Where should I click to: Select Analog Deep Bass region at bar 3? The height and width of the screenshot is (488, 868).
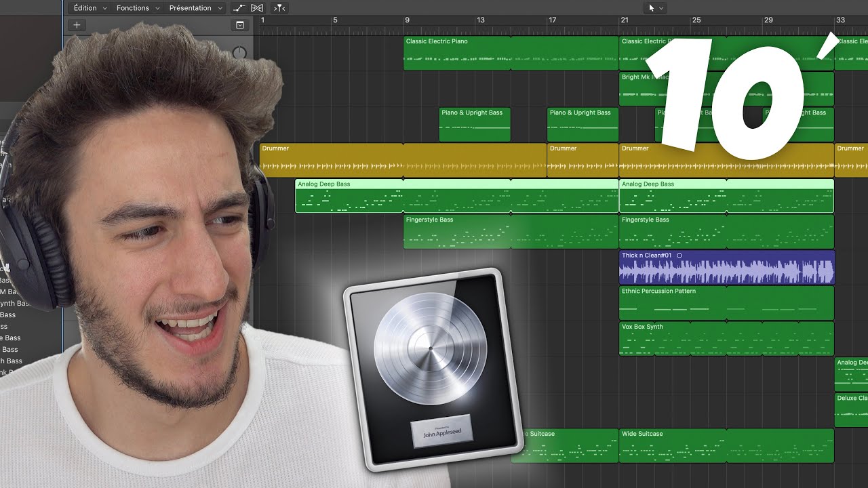tap(457, 196)
